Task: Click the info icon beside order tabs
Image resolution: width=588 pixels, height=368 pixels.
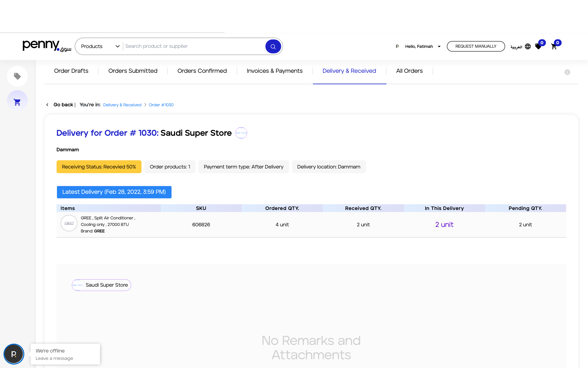Action: (567, 72)
